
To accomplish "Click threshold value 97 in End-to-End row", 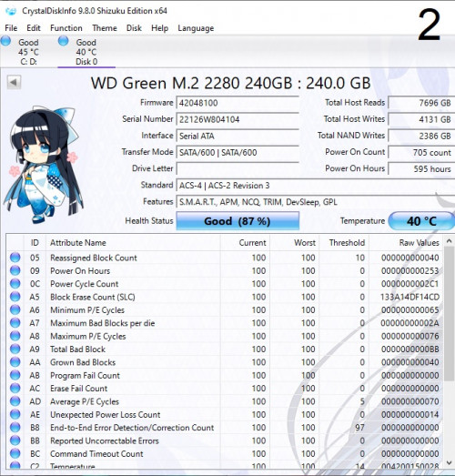I will point(359,428).
